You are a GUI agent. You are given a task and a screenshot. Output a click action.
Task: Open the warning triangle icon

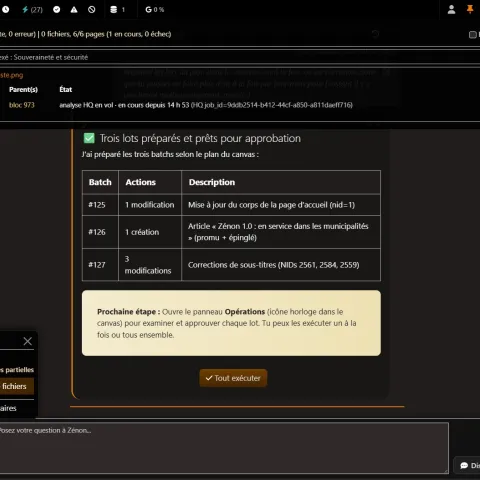(x=74, y=9)
